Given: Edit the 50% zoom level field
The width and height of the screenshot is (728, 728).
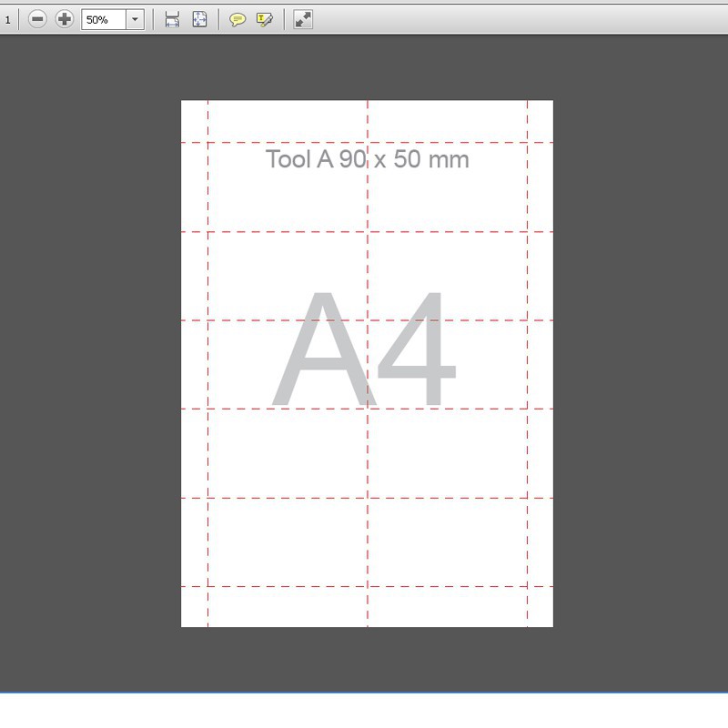Looking at the screenshot, I should click(x=104, y=20).
